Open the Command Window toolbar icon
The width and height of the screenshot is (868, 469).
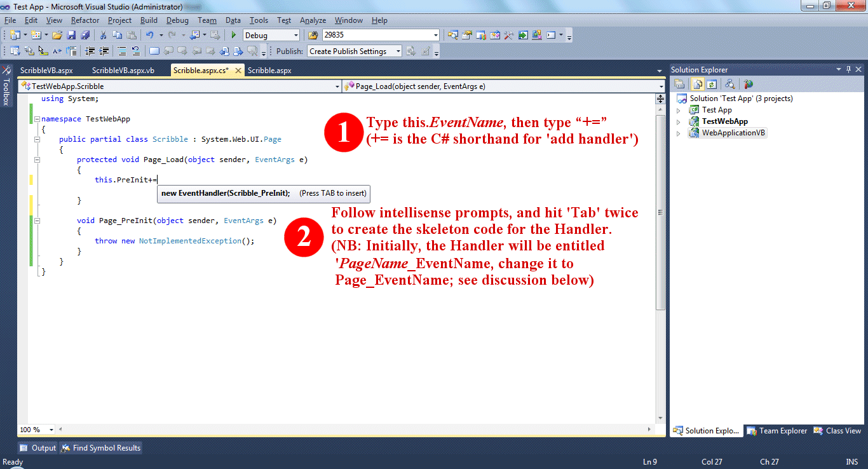click(551, 35)
